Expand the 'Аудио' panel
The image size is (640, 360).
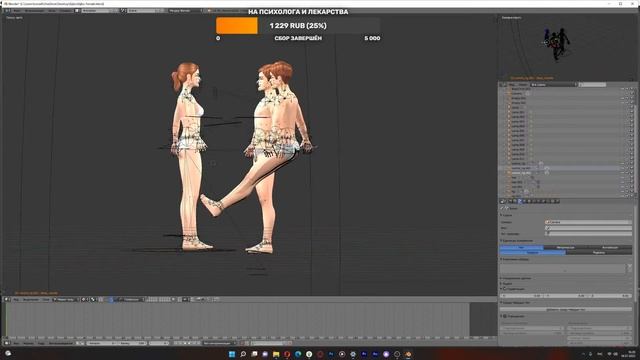point(501,283)
